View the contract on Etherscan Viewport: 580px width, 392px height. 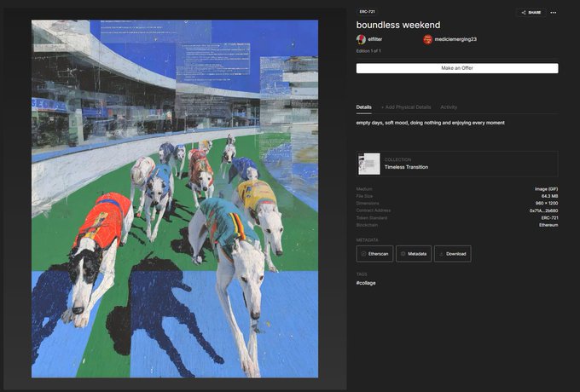pyautogui.click(x=374, y=254)
